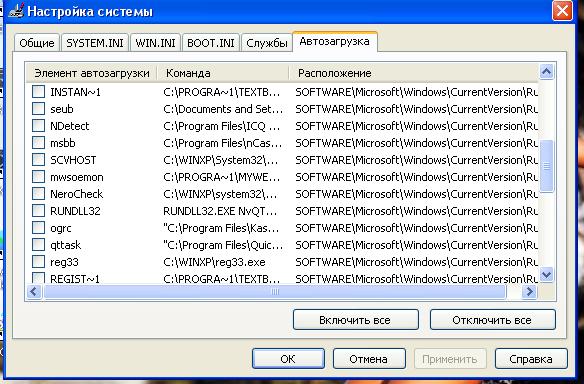Toggle the msbb startup checkbox
584x384 pixels.
38,143
